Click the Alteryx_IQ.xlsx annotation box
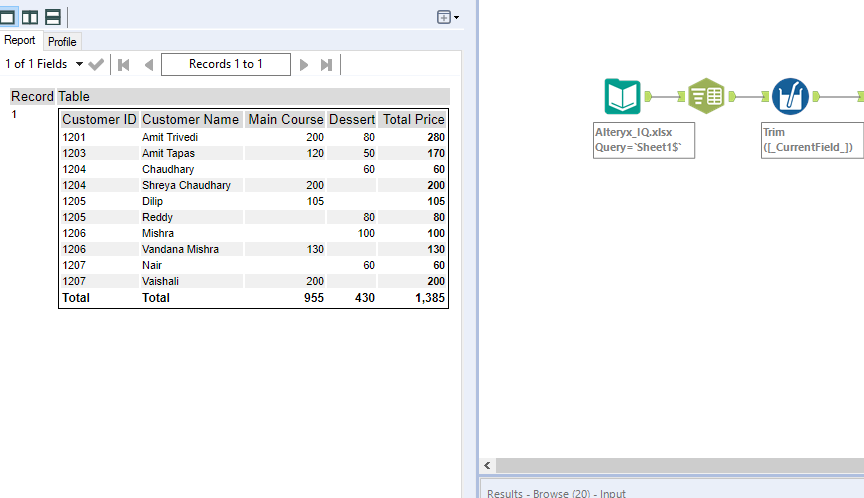 (x=644, y=140)
